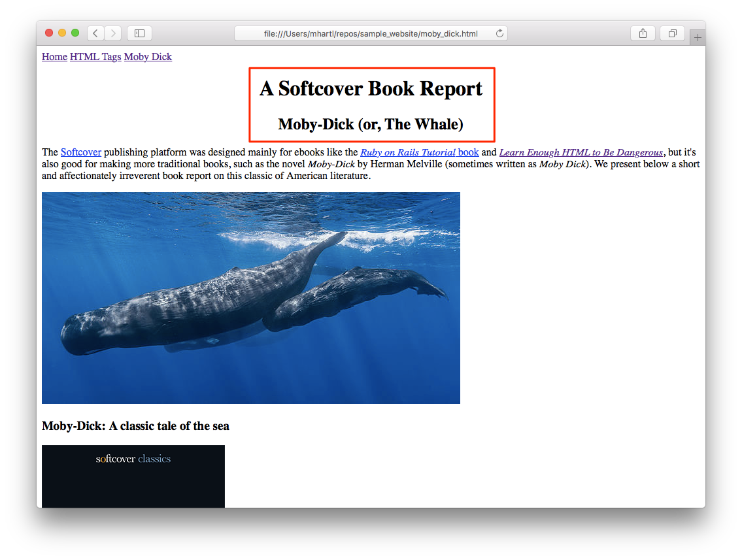Go back with the Safari back arrow
This screenshot has width=742, height=560.
tap(95, 33)
